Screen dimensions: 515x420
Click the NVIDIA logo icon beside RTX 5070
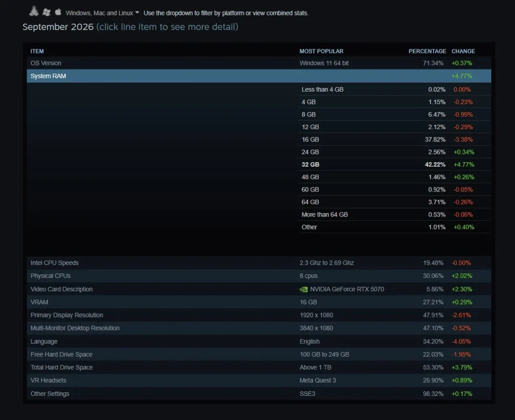(303, 289)
